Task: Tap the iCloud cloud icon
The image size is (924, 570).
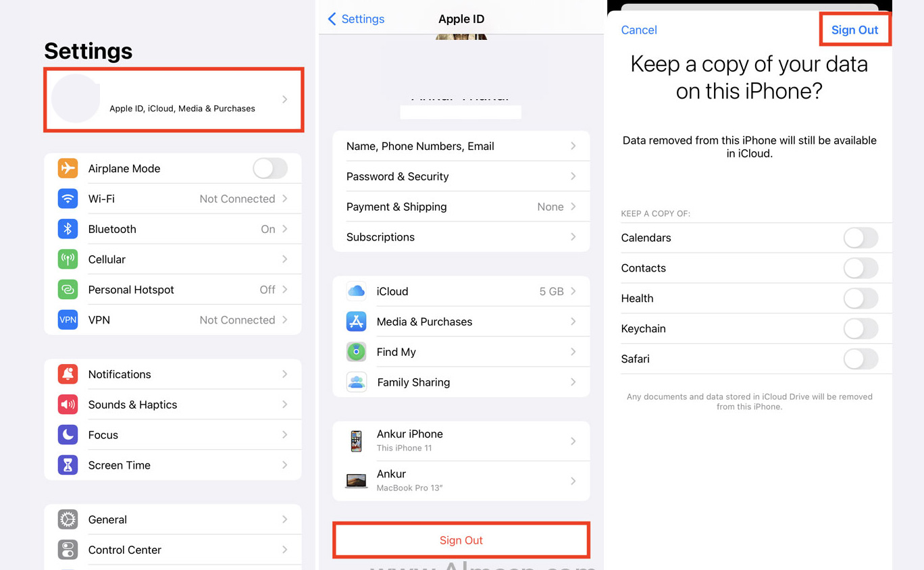Action: tap(356, 291)
